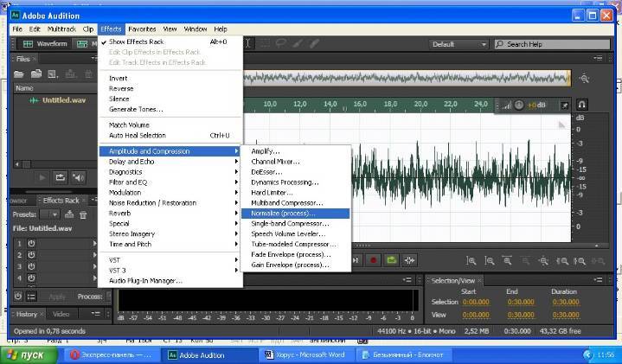Click the Multitrack view icon in toolbar

82,43
